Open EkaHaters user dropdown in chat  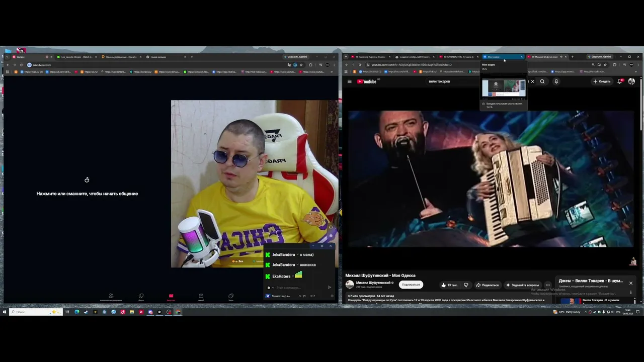coord(292,277)
